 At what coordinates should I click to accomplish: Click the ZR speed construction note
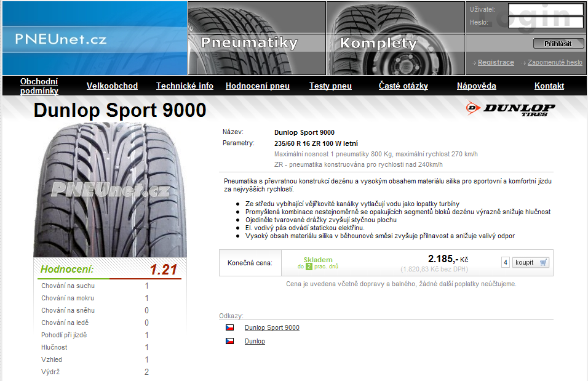point(358,164)
